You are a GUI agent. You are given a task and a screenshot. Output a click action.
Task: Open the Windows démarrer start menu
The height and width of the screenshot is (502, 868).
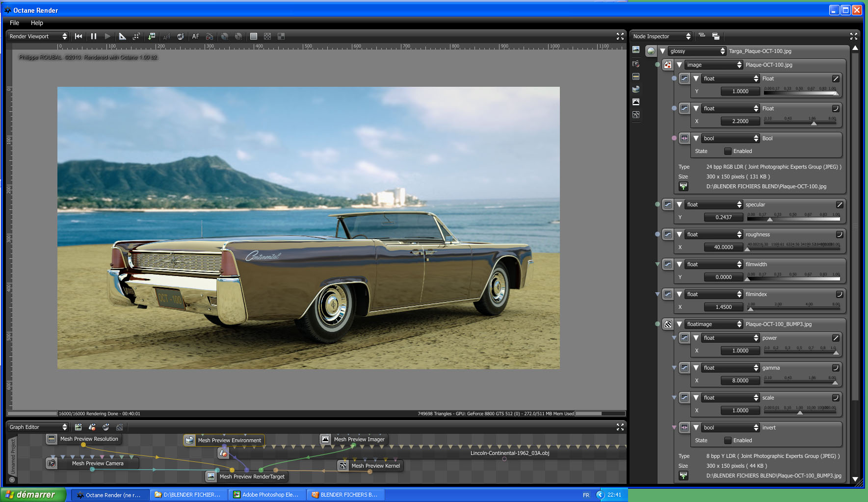(x=32, y=495)
